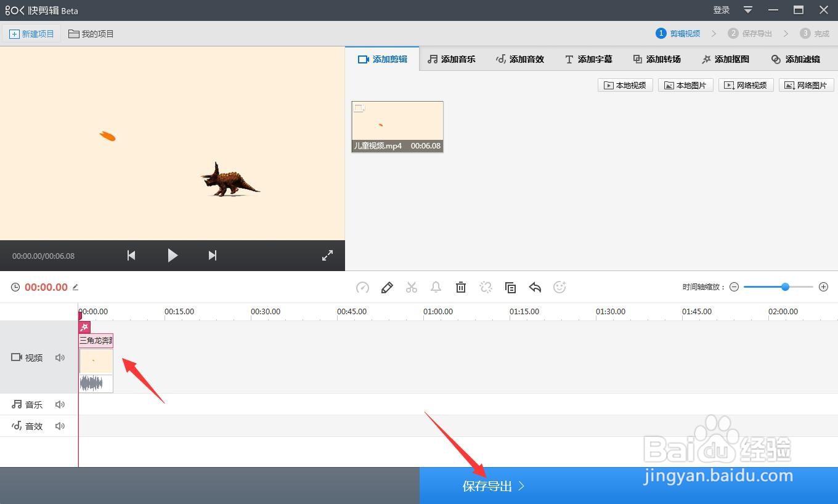The image size is (838, 504).
Task: Adjust the 时间轴缩放 zoom slider handle
Action: pyautogui.click(x=785, y=287)
